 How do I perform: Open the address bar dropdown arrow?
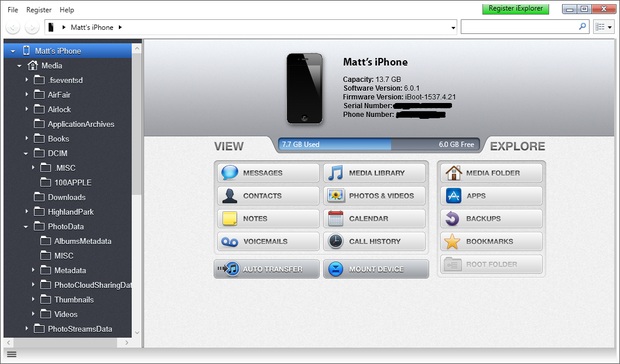[453, 28]
